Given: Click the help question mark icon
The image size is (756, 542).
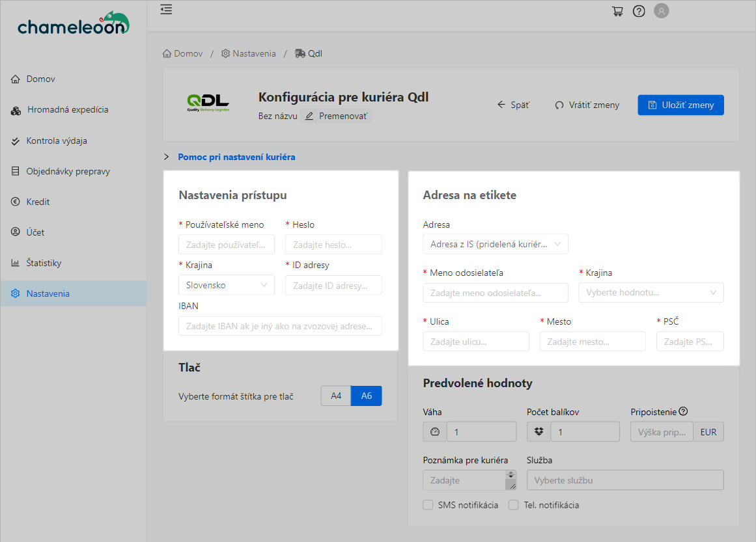Looking at the screenshot, I should coord(639,11).
